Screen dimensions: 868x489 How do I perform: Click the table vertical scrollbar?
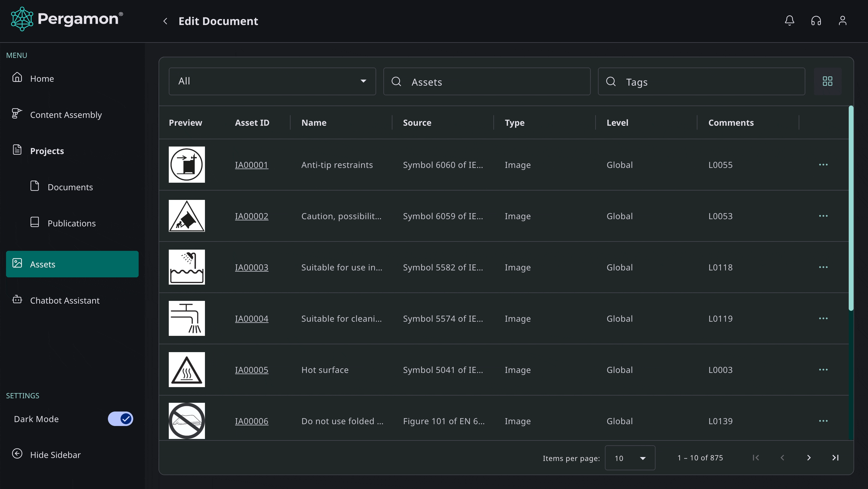[851, 208]
